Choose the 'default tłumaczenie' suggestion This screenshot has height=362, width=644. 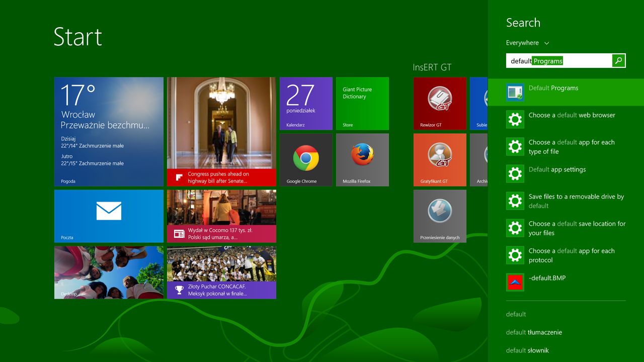click(x=534, y=332)
